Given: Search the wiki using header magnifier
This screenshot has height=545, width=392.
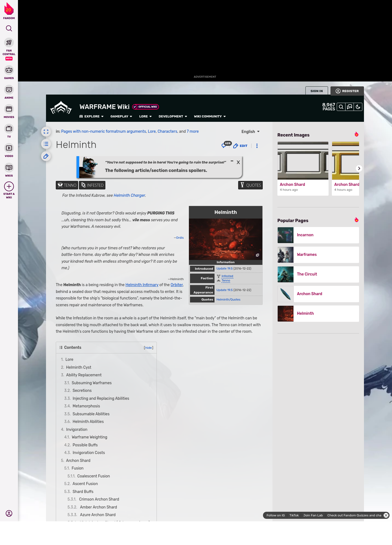Looking at the screenshot, I should coord(341,107).
